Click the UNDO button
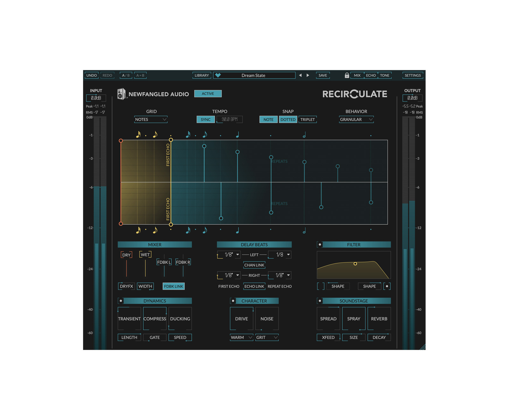The image size is (509, 420). click(92, 75)
